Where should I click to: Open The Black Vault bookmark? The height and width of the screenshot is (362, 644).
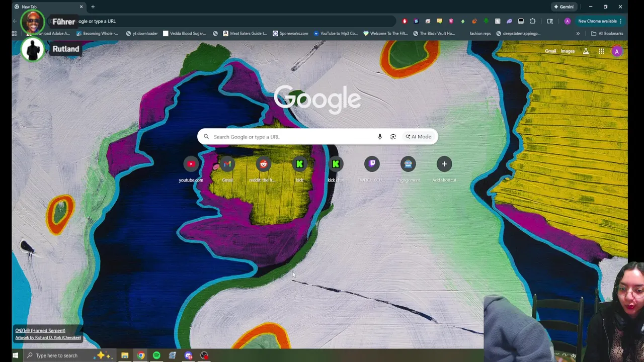pyautogui.click(x=434, y=34)
